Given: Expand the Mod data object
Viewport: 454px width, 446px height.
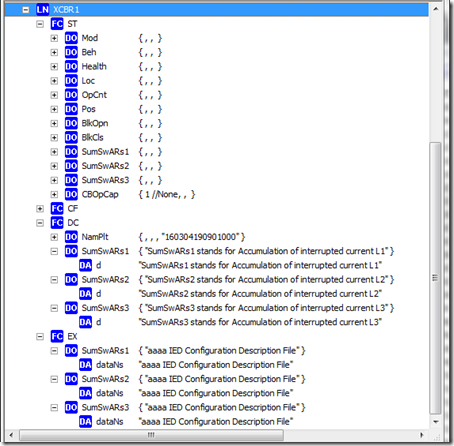Looking at the screenshot, I should (x=54, y=38).
